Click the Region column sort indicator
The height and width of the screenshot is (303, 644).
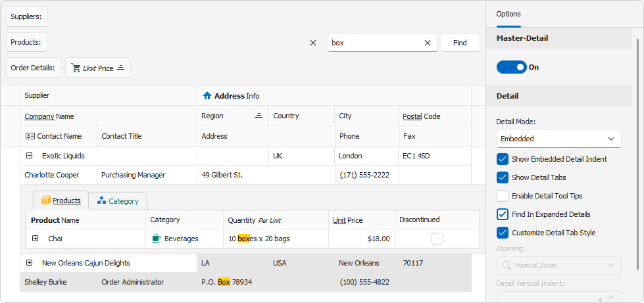259,116
